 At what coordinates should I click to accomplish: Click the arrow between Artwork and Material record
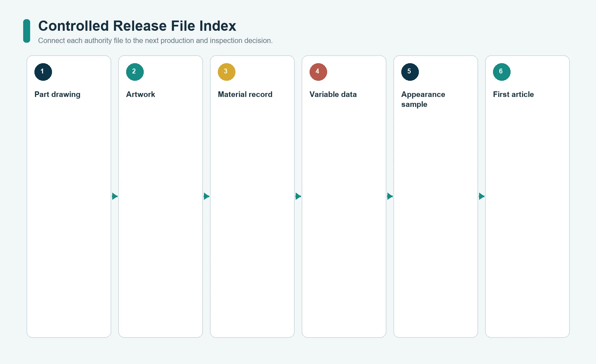(x=207, y=196)
